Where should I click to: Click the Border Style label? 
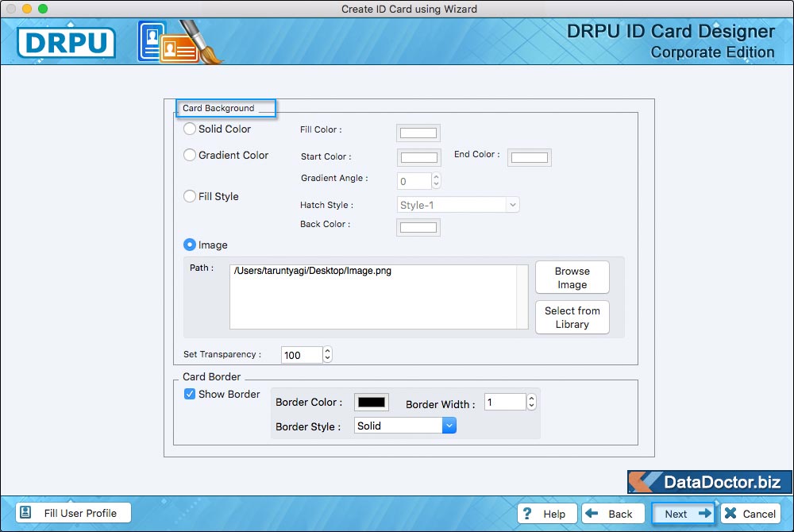pos(308,426)
